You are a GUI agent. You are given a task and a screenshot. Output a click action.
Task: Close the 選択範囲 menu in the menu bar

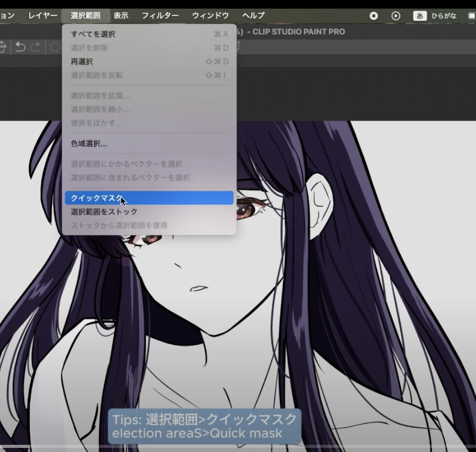[86, 15]
